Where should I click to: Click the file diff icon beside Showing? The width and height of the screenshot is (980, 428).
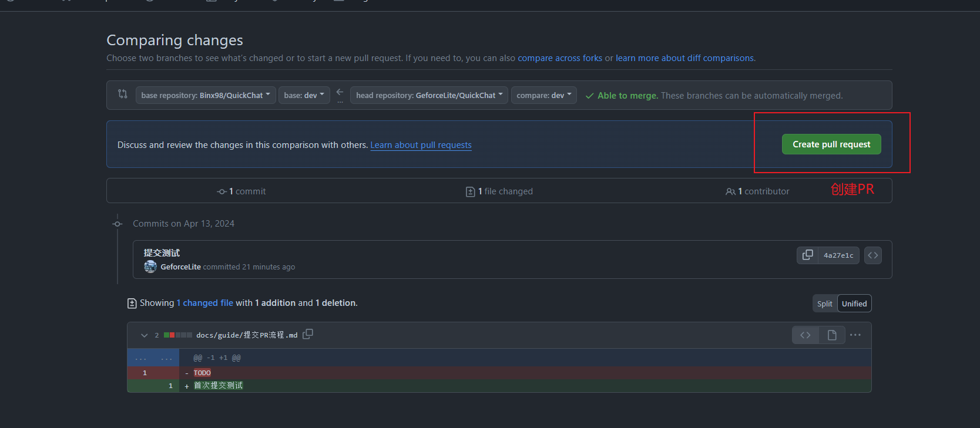pos(132,304)
